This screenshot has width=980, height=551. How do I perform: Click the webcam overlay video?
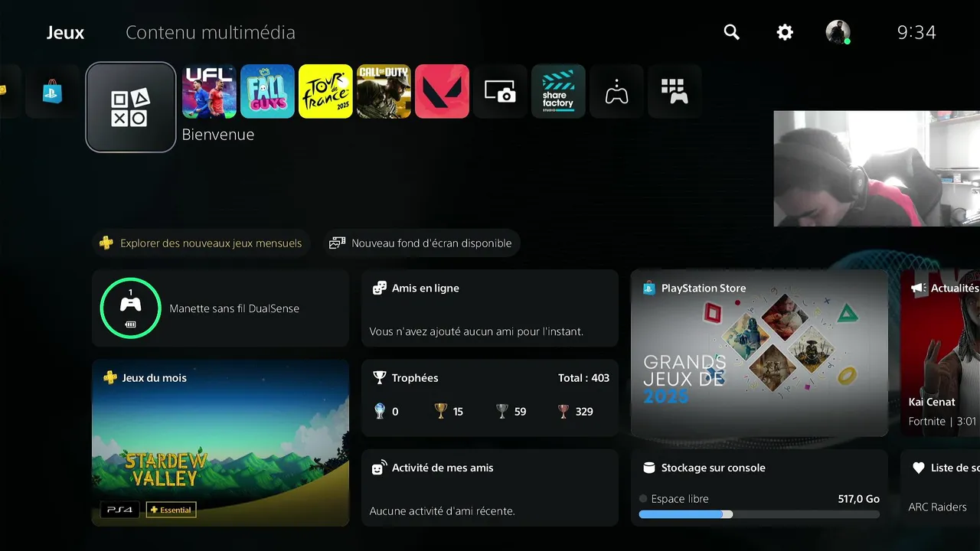pos(877,168)
